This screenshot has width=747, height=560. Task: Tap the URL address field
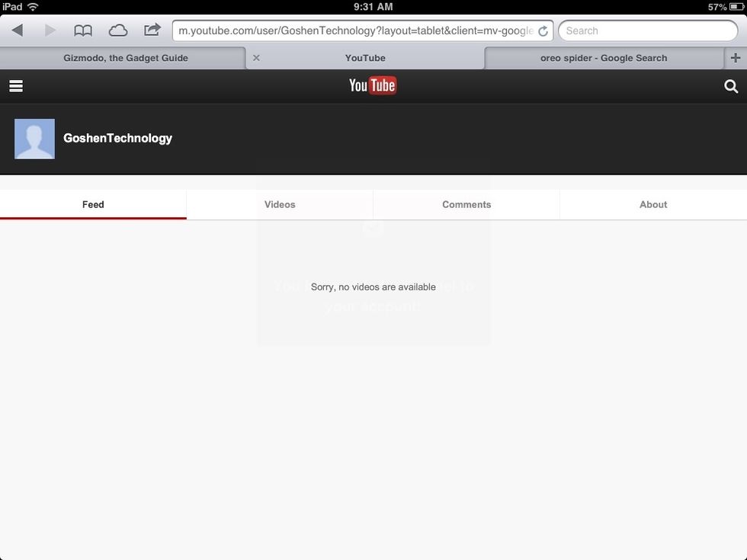coord(363,31)
